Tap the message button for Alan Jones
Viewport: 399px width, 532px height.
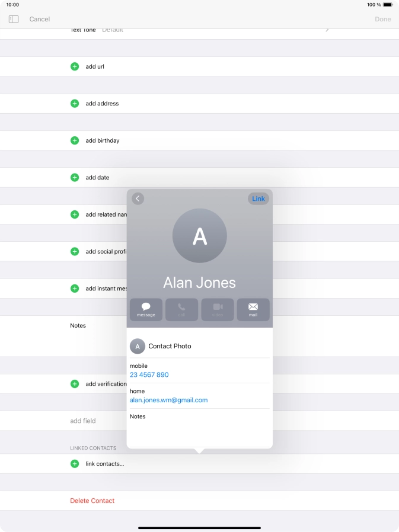coord(146,309)
